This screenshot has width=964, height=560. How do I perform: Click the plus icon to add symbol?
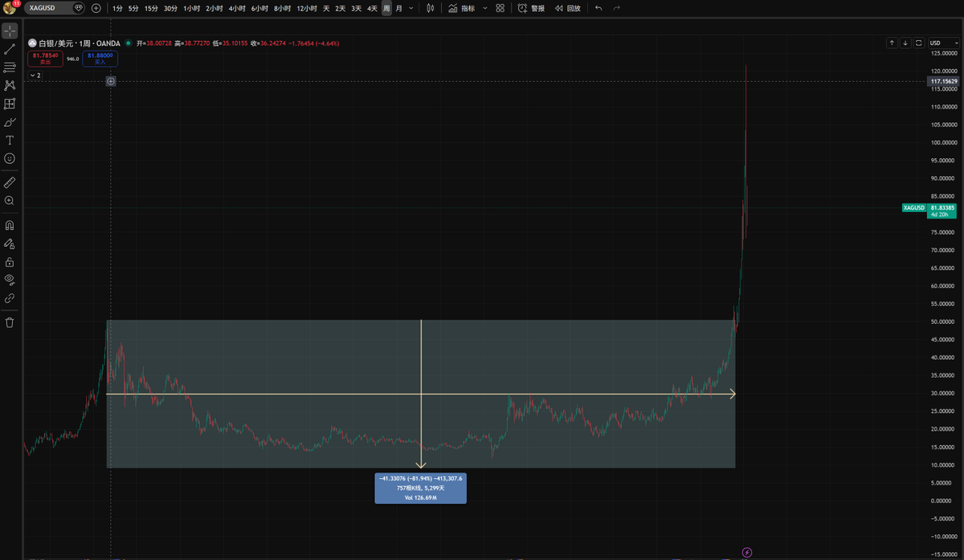[96, 8]
